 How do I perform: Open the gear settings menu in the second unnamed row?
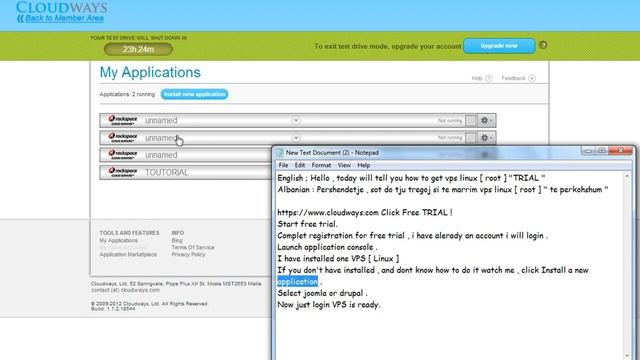486,138
